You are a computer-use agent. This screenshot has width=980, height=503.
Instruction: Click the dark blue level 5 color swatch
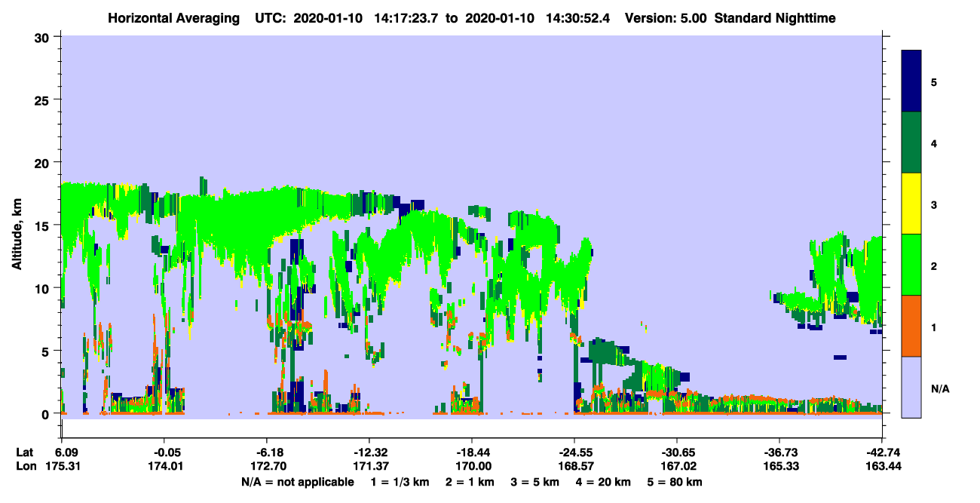(x=911, y=81)
